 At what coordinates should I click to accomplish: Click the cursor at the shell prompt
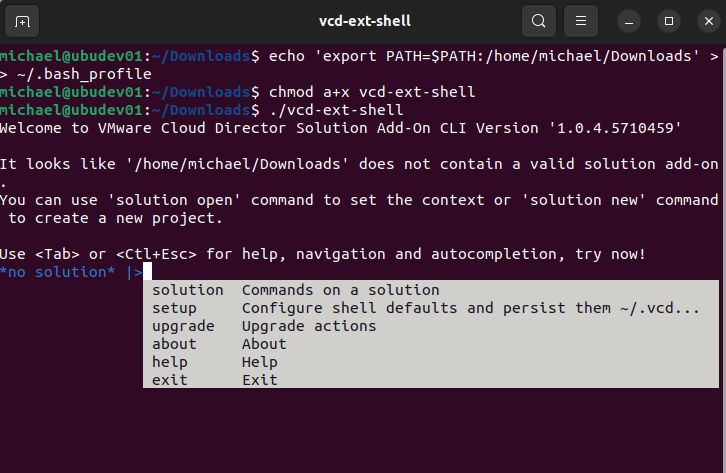[x=146, y=272]
